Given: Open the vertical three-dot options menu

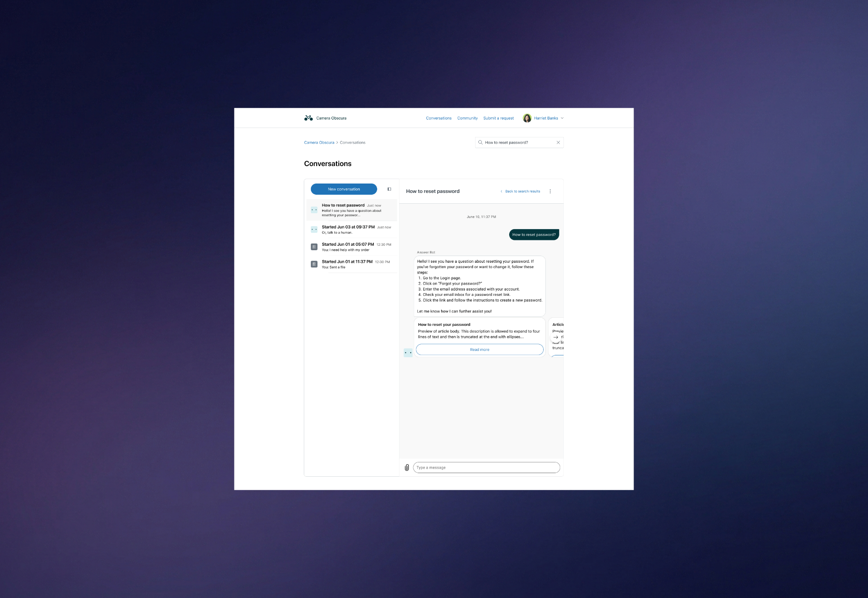Looking at the screenshot, I should (550, 191).
